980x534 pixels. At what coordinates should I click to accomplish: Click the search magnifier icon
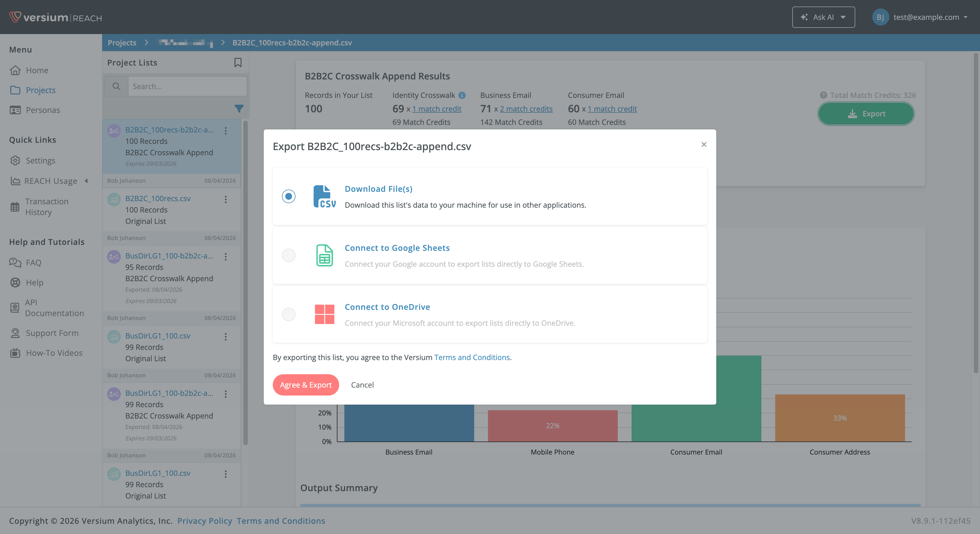(x=117, y=87)
